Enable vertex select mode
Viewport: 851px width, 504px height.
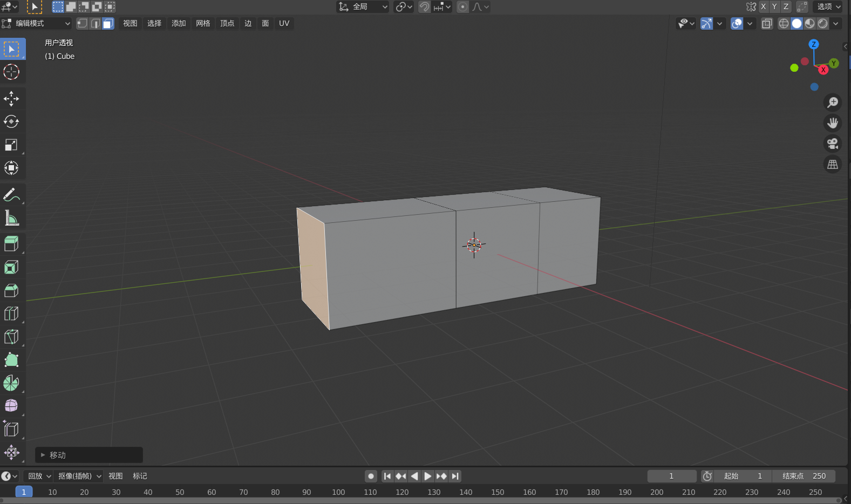tap(82, 23)
